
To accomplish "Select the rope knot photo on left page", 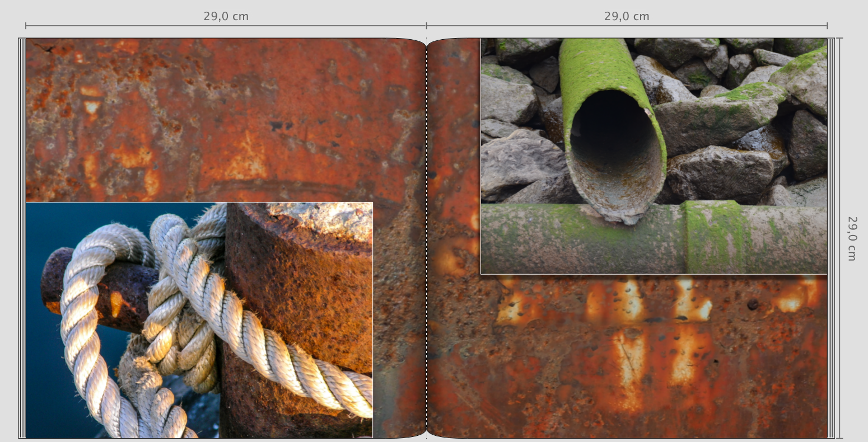I will [199, 320].
